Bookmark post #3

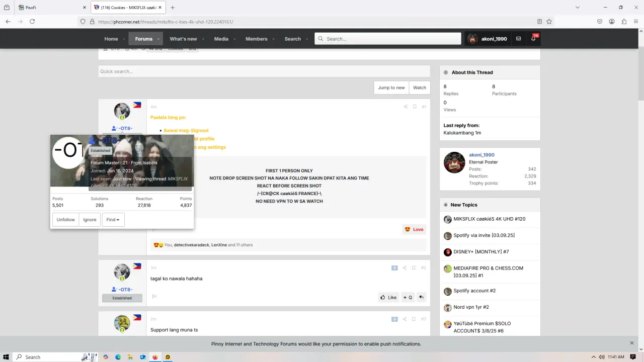tap(415, 319)
